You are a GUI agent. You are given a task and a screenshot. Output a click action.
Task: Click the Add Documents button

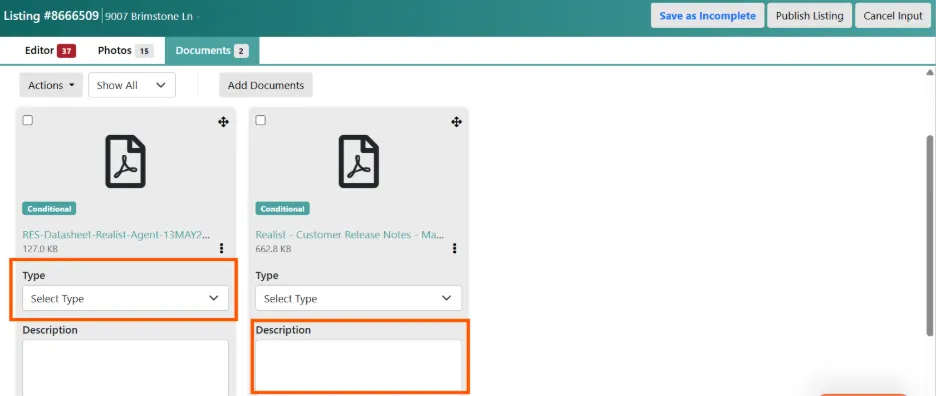click(x=266, y=85)
